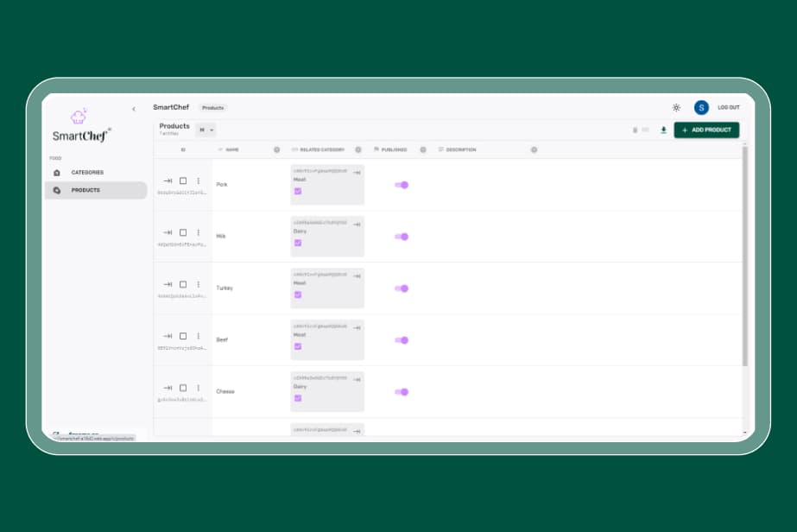Open the Pork row entry arrow
This screenshot has height=532, width=797.
point(168,181)
